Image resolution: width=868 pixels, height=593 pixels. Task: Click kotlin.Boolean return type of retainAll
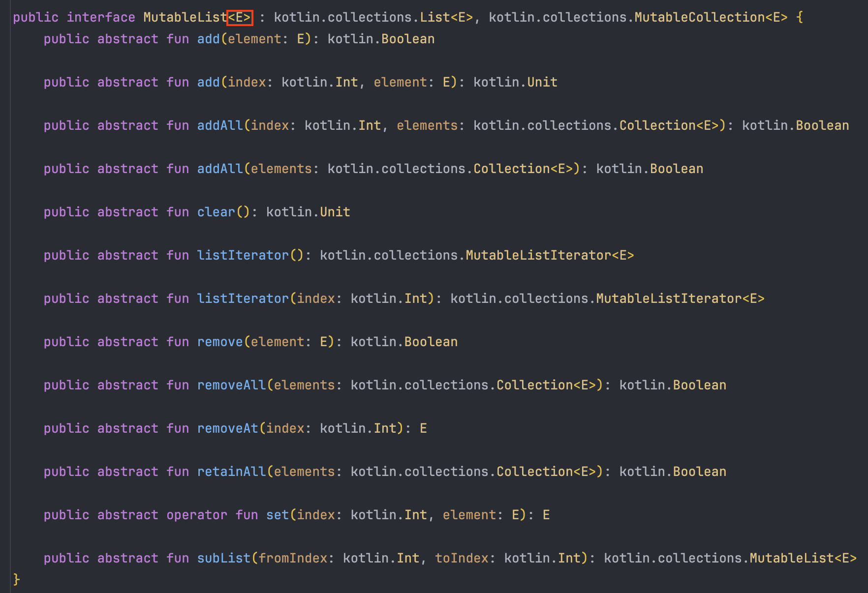(673, 472)
